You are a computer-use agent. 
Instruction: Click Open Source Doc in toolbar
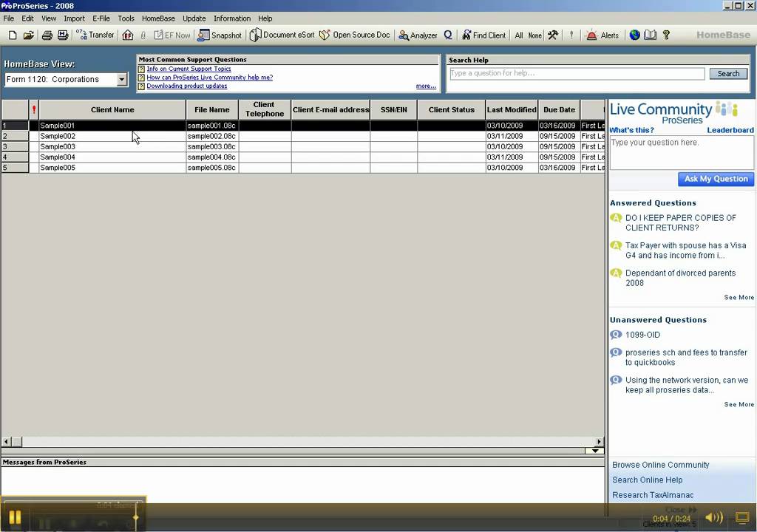tap(354, 35)
